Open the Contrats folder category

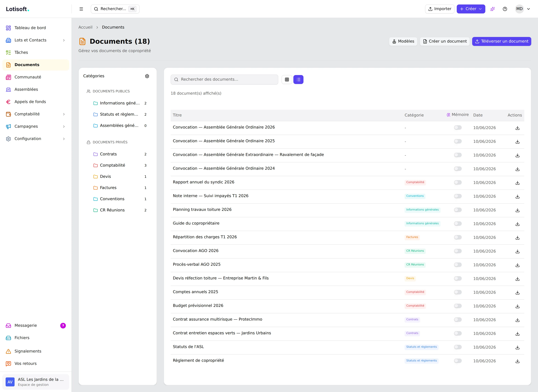pos(120,154)
